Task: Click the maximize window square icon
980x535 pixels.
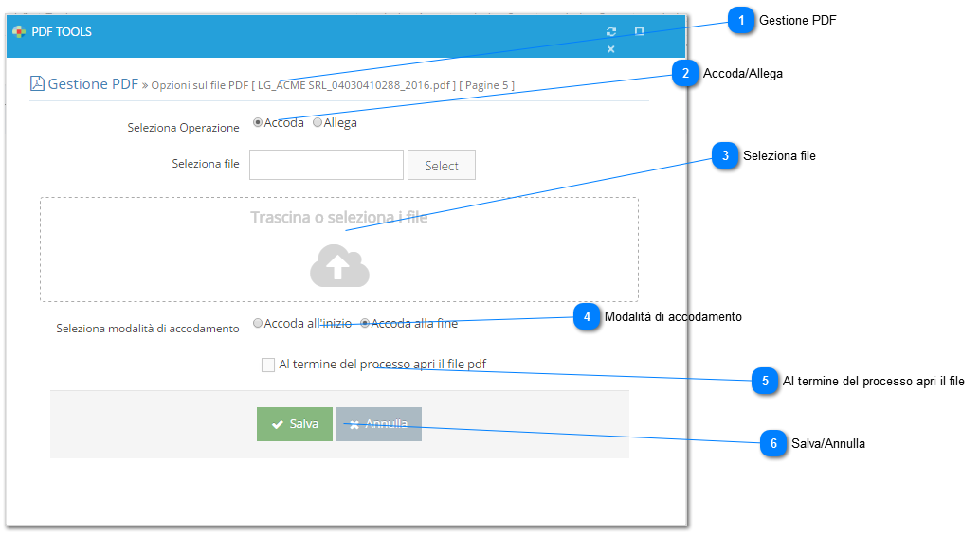Action: click(639, 31)
